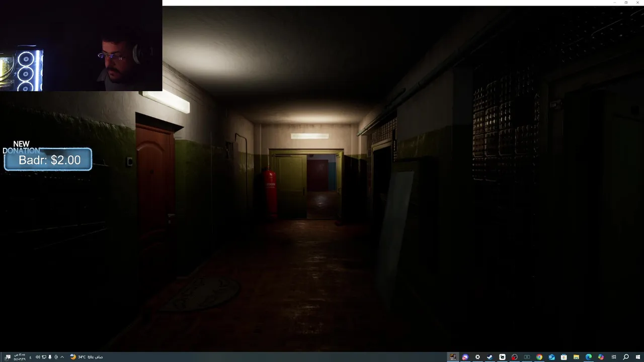Open the volume speaker tray icon
The height and width of the screenshot is (362, 644).
pos(38,357)
